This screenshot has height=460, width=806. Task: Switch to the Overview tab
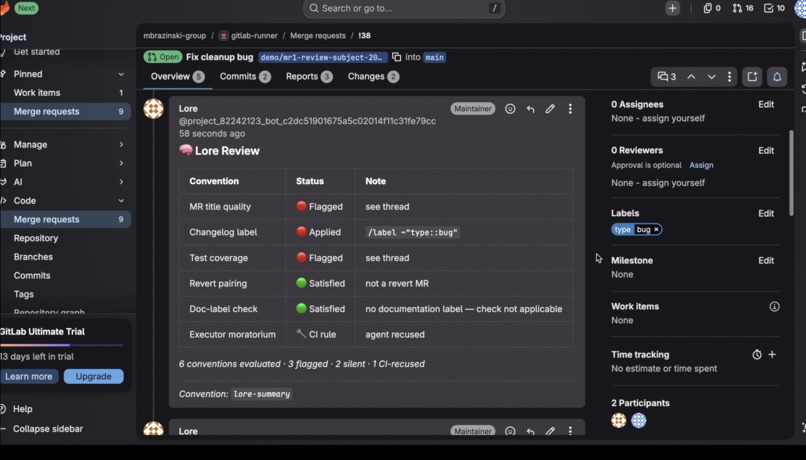(x=177, y=77)
